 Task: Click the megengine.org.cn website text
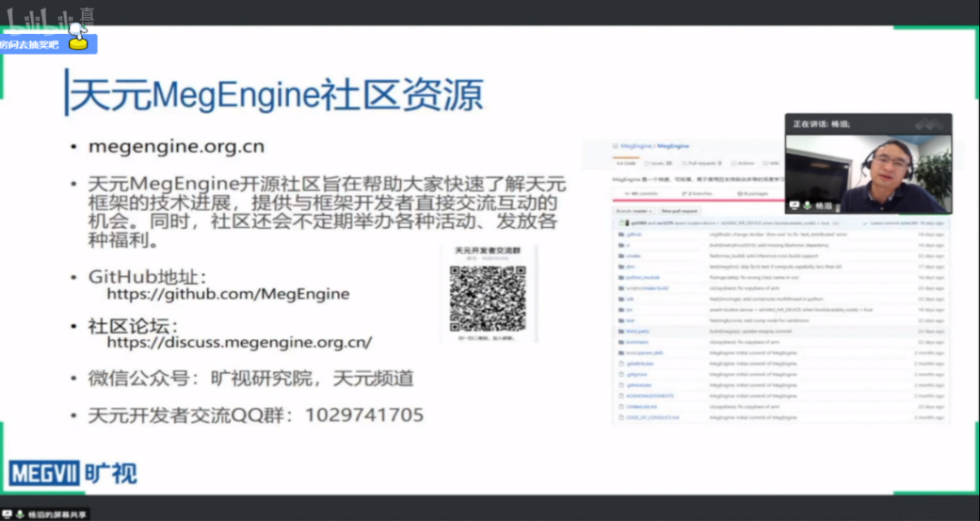click(176, 146)
